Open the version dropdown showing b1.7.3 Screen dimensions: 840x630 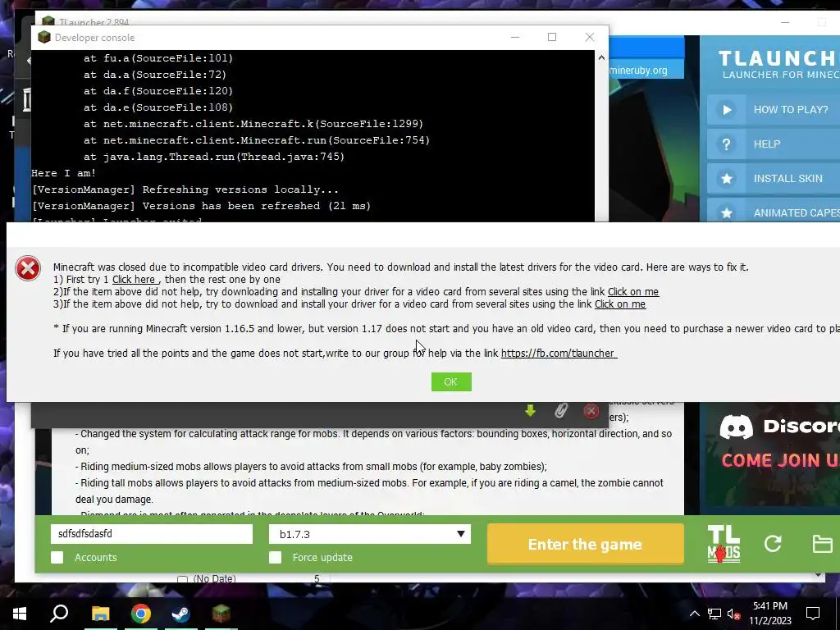[370, 534]
